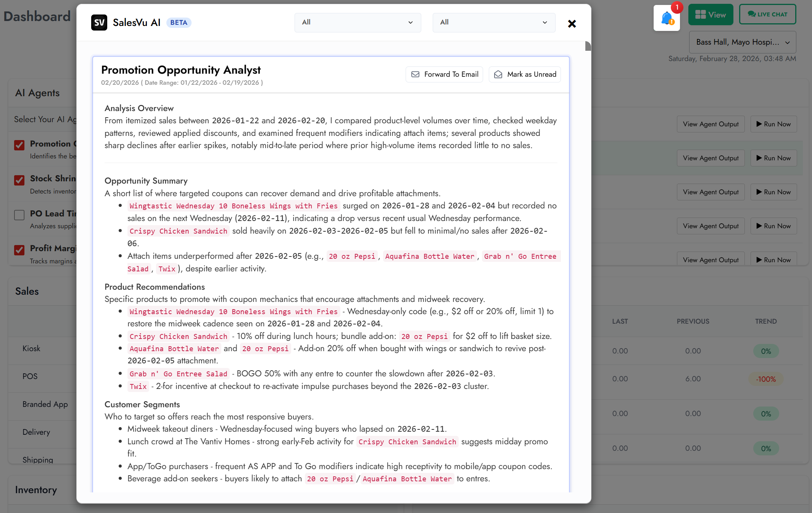Image resolution: width=812 pixels, height=513 pixels.
Task: Click the play icon on the first Run Now
Action: (x=759, y=124)
